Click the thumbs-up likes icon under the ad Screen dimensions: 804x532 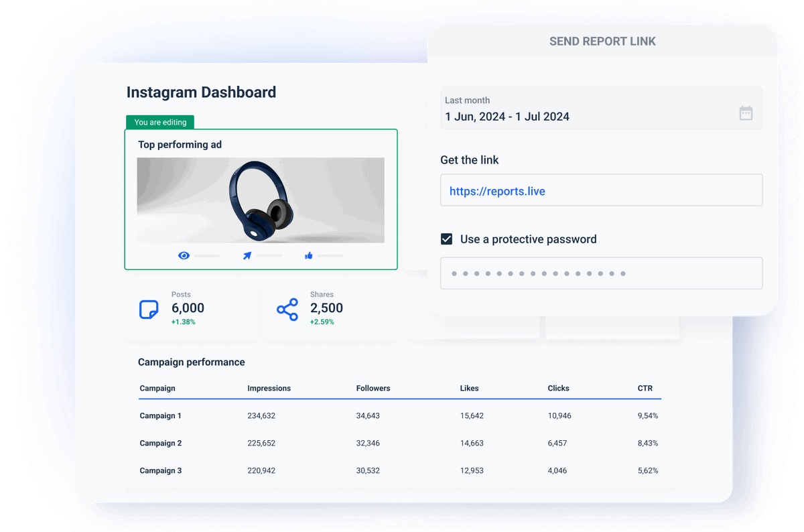point(309,255)
